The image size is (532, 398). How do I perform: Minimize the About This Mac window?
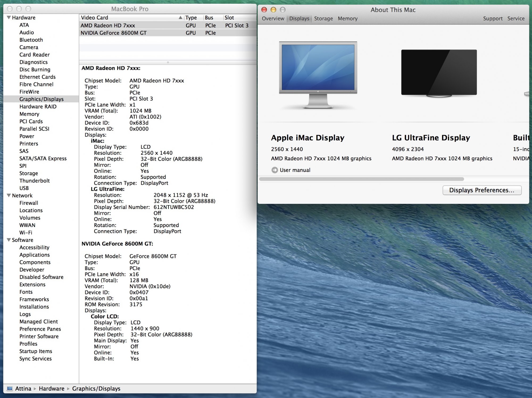point(273,10)
